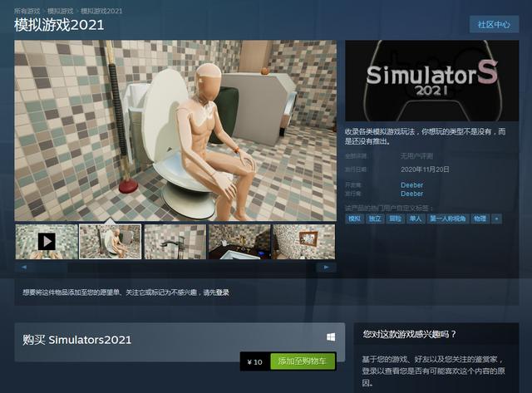Select the dark bathroom sink thumbnail
Viewport: 532px width, 393px height.
(239, 242)
